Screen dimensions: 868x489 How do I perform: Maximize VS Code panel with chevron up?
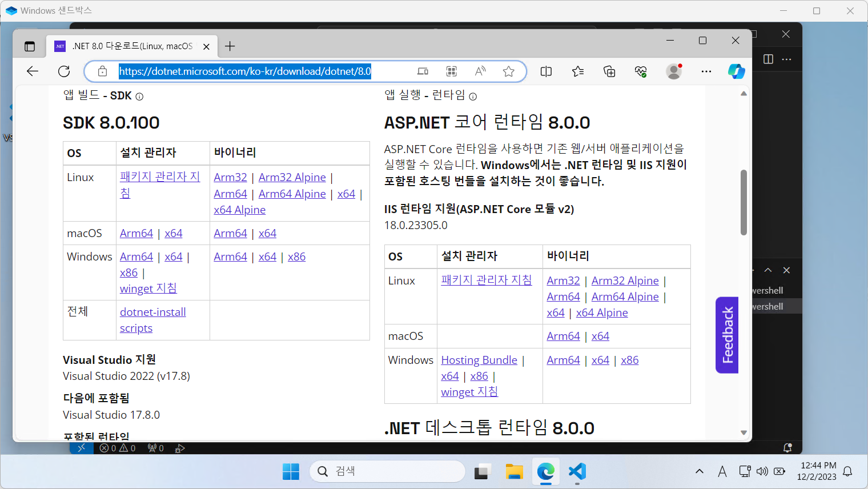768,270
